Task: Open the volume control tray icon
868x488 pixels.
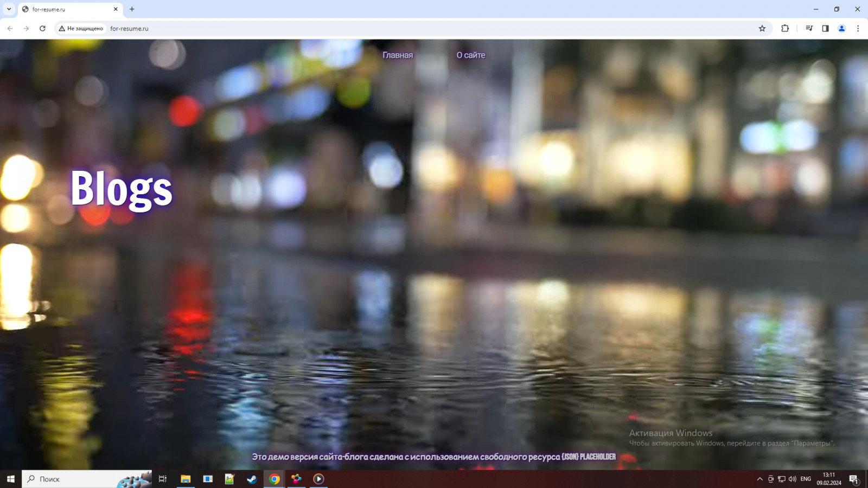Action: [793, 479]
